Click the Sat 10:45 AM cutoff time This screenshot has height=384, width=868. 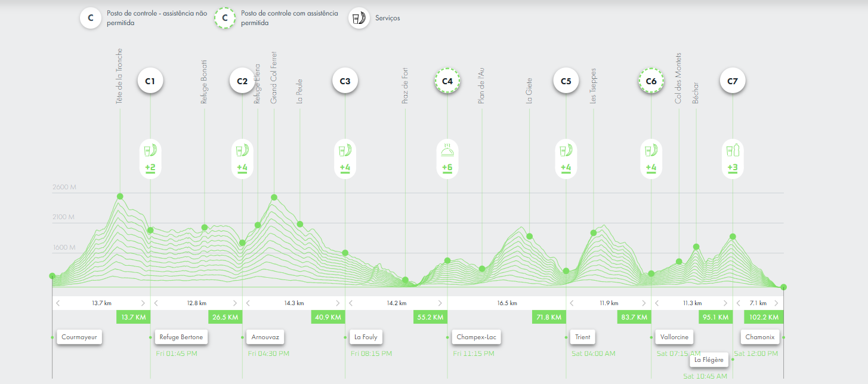point(705,376)
